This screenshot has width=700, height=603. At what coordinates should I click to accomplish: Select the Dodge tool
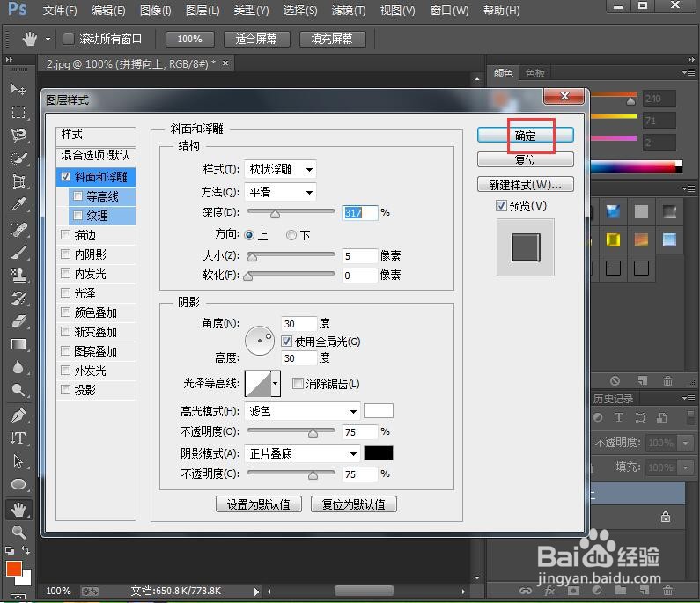tap(18, 391)
